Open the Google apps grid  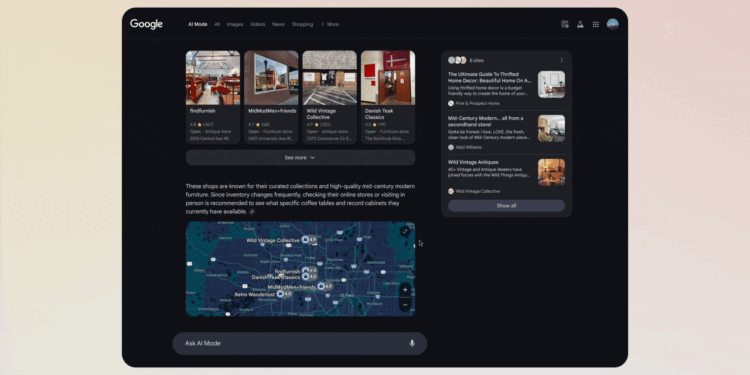point(596,24)
